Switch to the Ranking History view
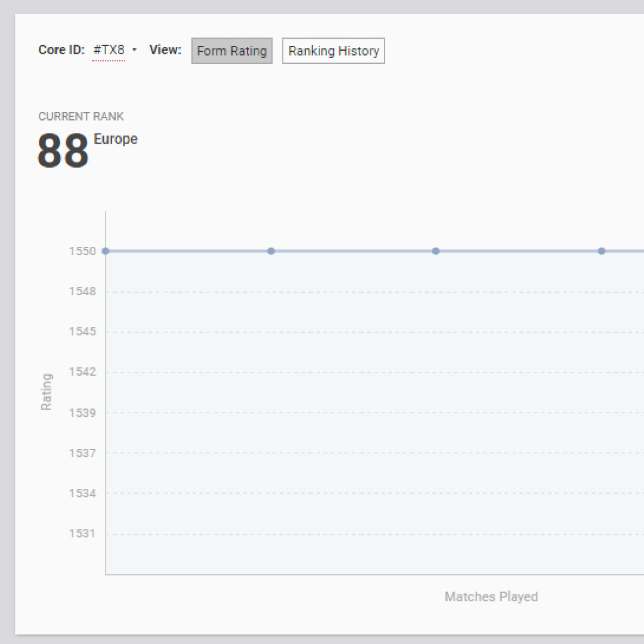This screenshot has width=644, height=644. [333, 51]
